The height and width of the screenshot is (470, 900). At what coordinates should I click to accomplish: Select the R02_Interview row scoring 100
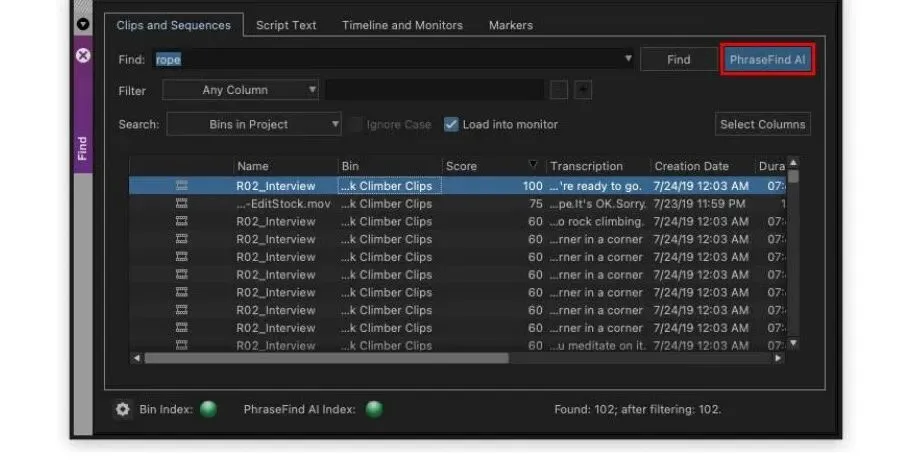[457, 186]
